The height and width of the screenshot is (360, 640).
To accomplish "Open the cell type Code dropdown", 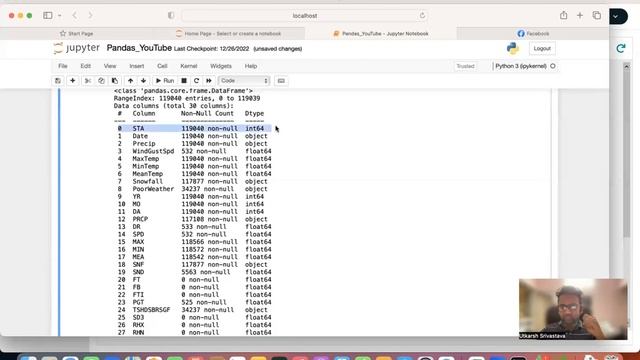I will click(244, 81).
